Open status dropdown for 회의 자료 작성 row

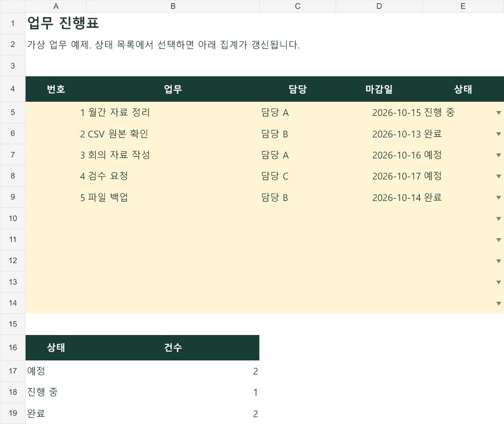click(499, 155)
